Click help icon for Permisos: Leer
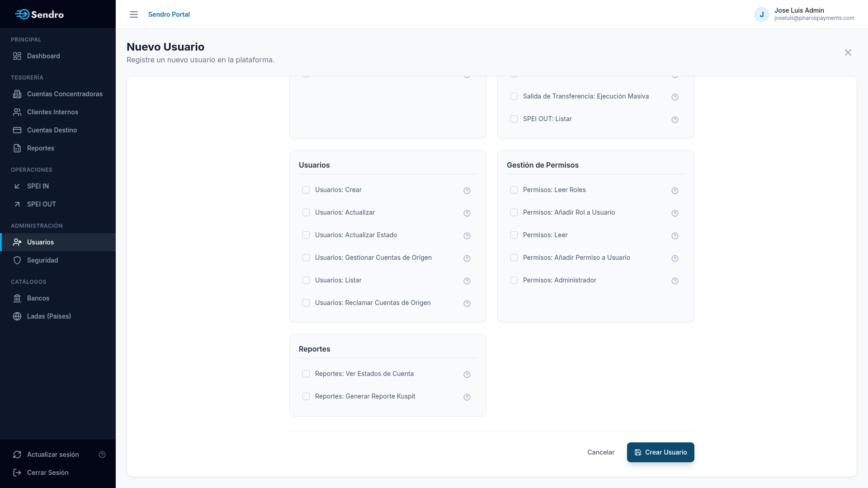The height and width of the screenshot is (488, 868). tap(675, 236)
